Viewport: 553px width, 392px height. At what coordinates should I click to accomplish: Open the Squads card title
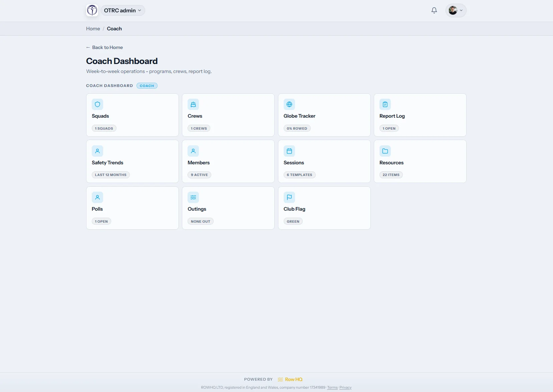coord(100,116)
